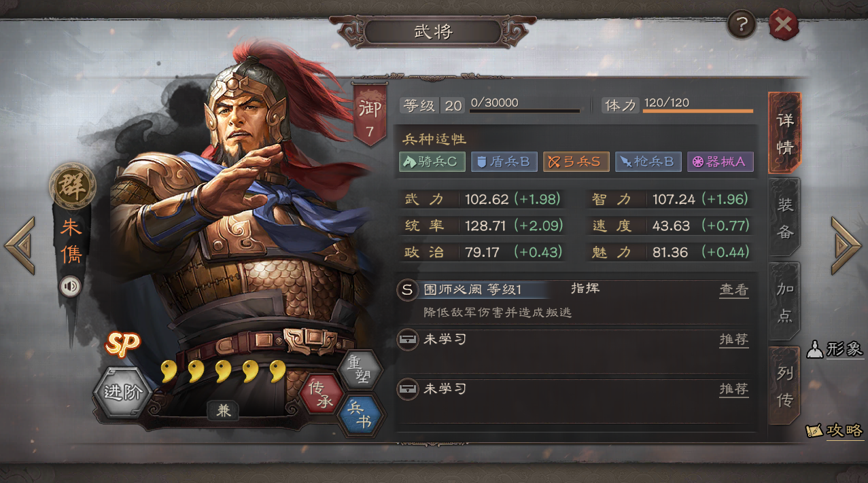Screen dimensions: 868x483
Task: Go to next general with right arrow
Action: pyautogui.click(x=846, y=246)
